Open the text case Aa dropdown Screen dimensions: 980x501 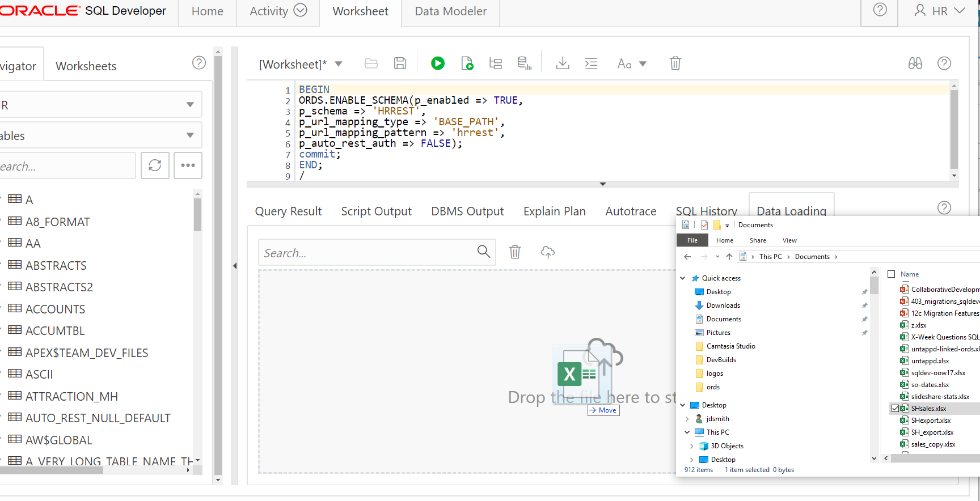point(643,64)
